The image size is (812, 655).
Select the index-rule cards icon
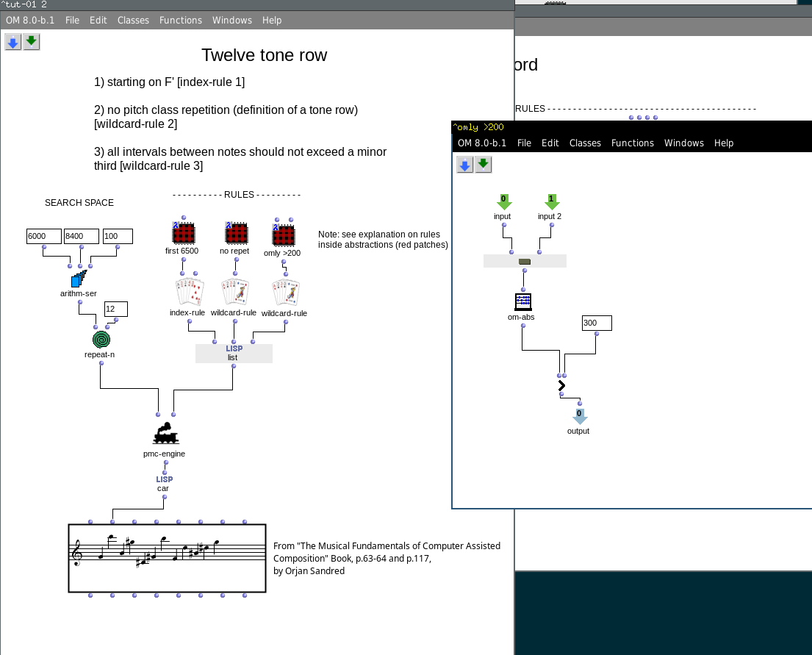pos(187,292)
